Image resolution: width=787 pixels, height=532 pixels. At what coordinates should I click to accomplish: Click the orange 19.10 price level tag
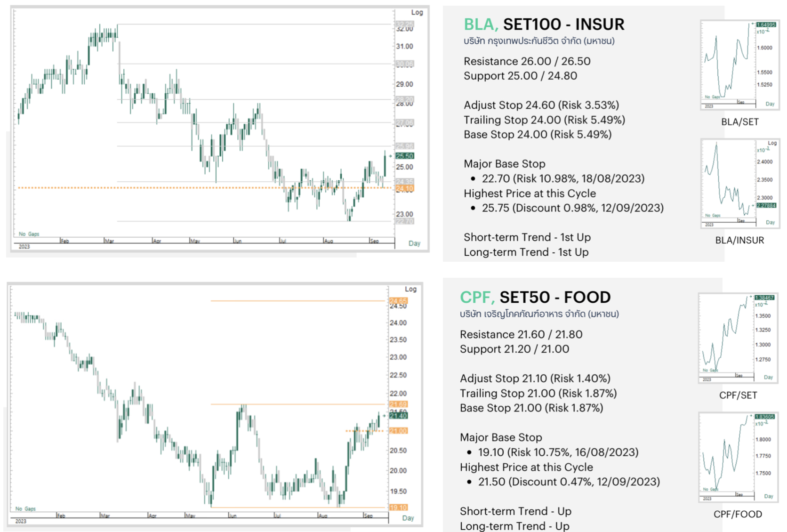pos(398,508)
